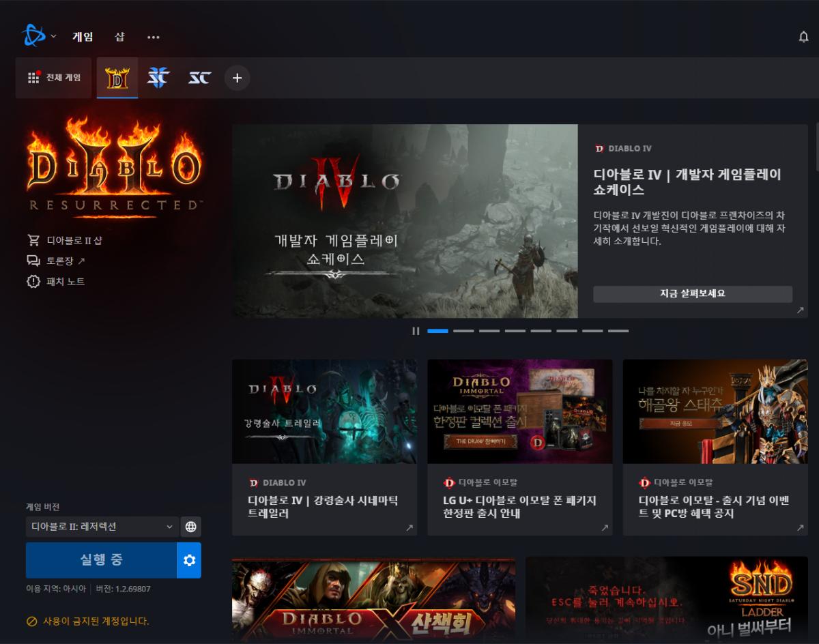Open external arrow on PC방 혜택 card

[800, 528]
